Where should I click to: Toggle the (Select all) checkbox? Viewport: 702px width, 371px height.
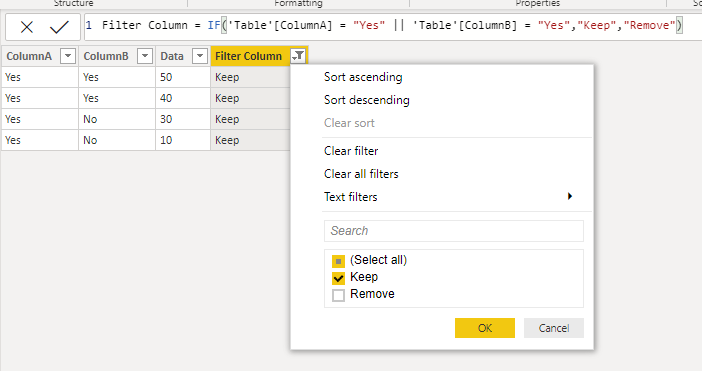pos(338,261)
